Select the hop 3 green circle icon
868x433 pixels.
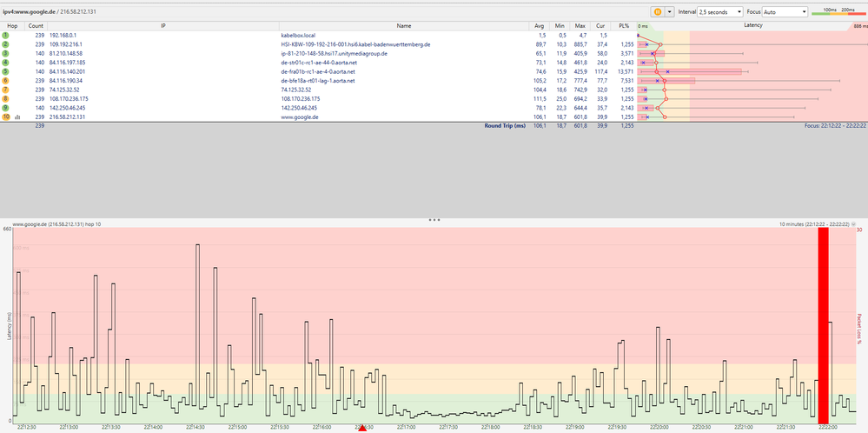click(x=5, y=53)
